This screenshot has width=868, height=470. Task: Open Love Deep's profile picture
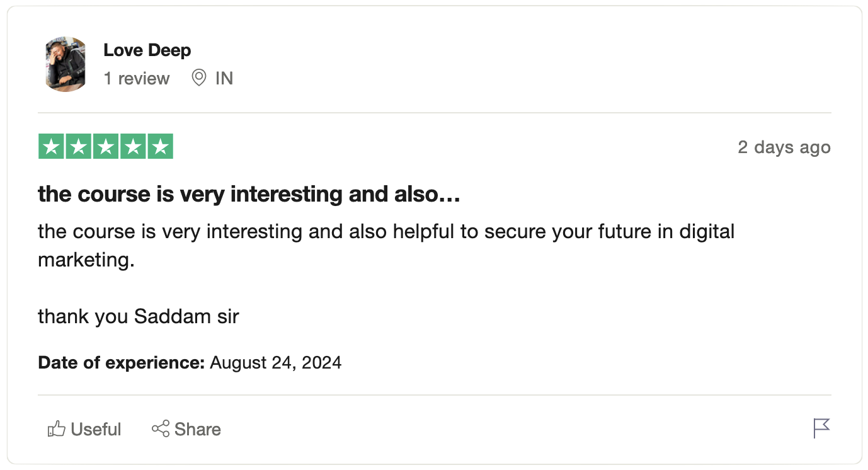66,64
